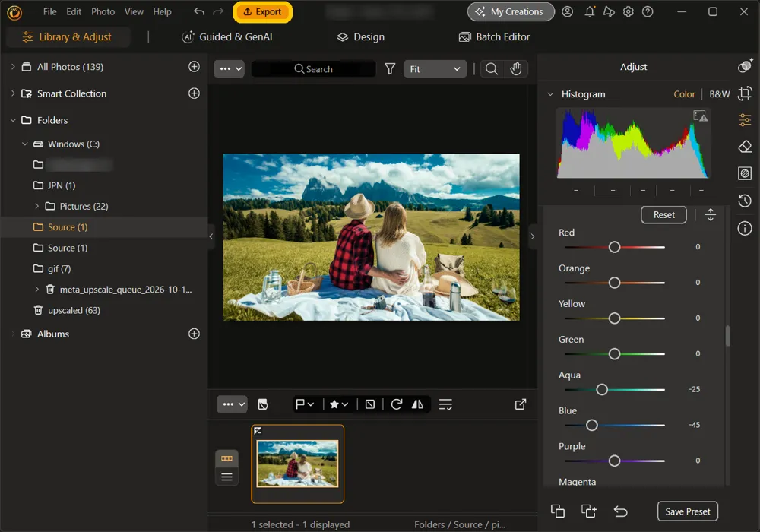Copy adjustments icon at panel bottom

click(x=558, y=511)
